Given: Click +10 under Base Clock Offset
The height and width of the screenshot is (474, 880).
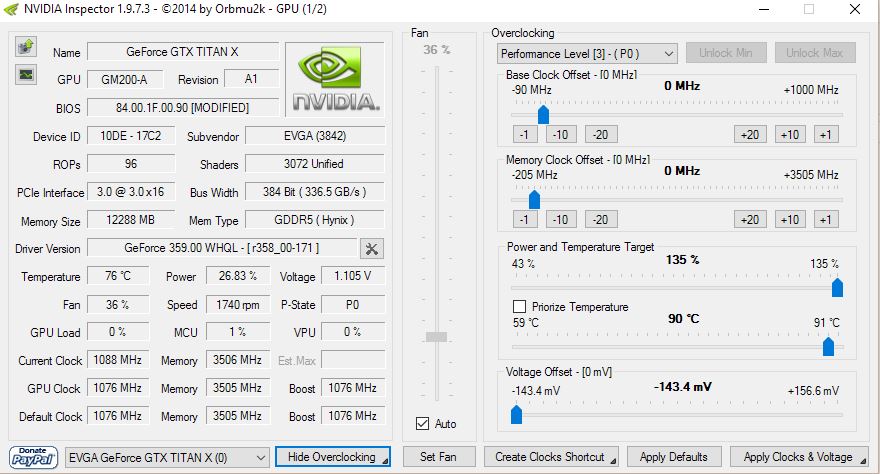Looking at the screenshot, I should click(x=790, y=135).
